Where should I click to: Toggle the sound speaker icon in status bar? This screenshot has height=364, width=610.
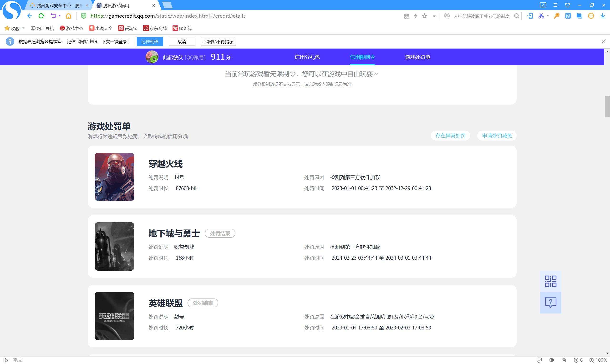pos(551,360)
